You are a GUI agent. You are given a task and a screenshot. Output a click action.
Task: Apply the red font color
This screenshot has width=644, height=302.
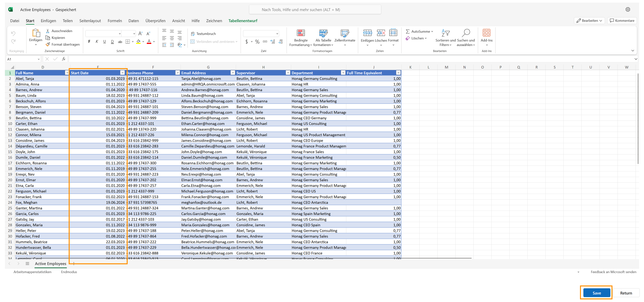click(x=149, y=42)
